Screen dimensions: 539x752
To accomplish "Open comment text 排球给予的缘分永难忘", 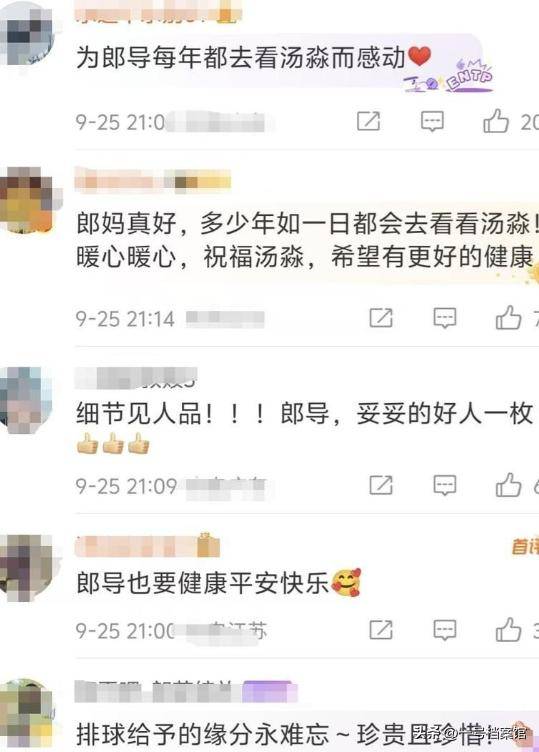I will (x=202, y=734).
